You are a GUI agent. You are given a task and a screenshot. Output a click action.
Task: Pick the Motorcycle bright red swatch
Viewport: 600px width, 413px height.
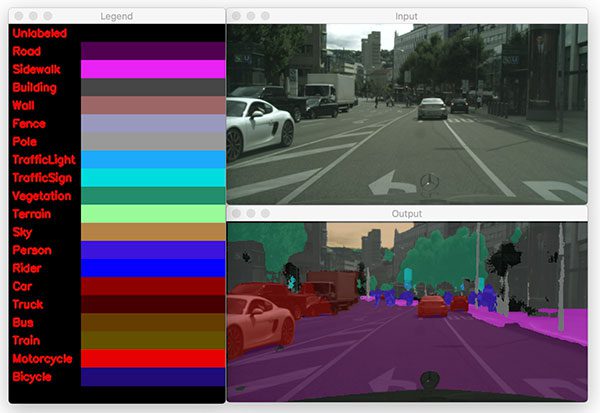(153, 359)
